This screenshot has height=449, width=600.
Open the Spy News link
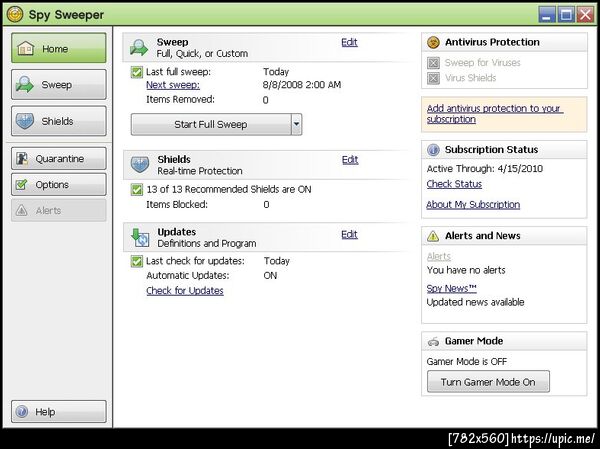452,288
